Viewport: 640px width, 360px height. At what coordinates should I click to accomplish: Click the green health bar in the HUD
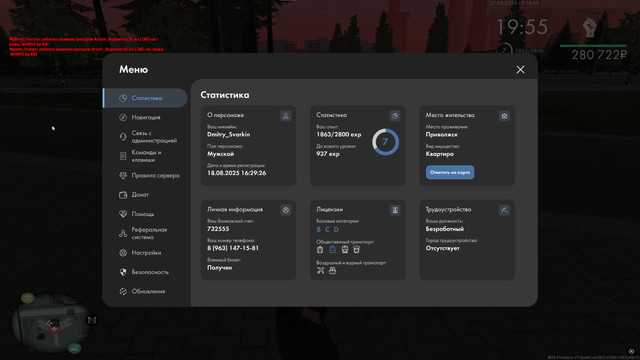click(593, 46)
